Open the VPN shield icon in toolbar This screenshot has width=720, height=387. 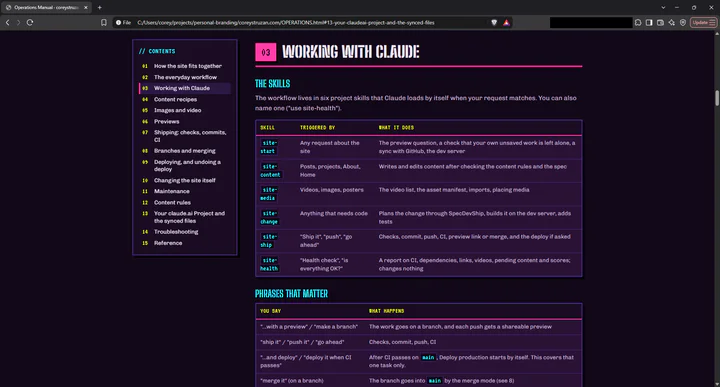point(683,22)
